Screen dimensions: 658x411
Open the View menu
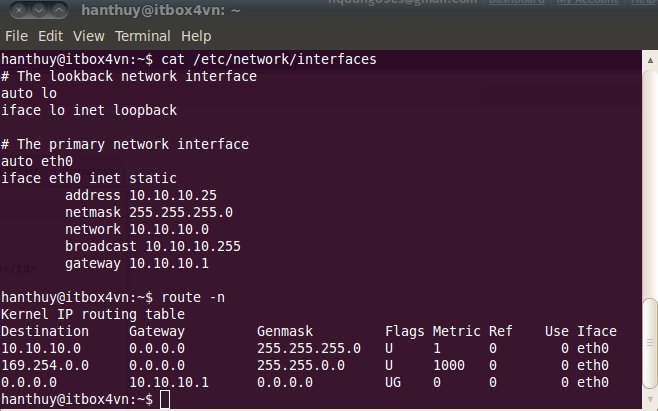point(87,36)
